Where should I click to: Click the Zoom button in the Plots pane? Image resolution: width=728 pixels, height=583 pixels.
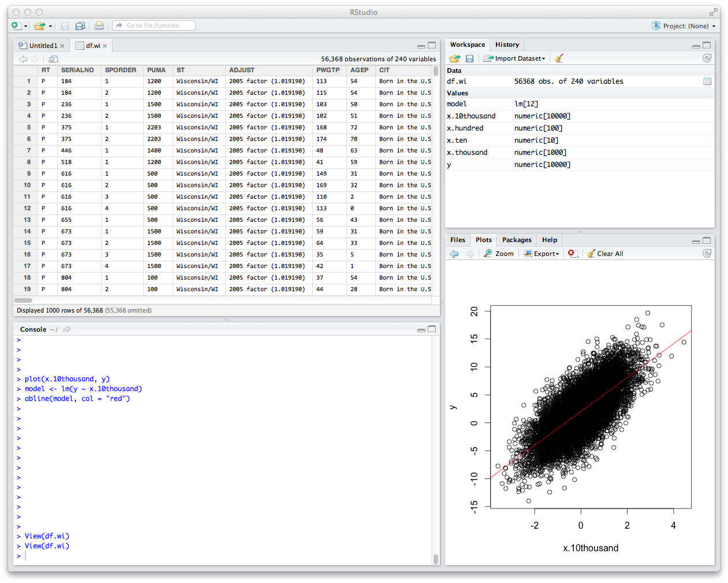(498, 253)
